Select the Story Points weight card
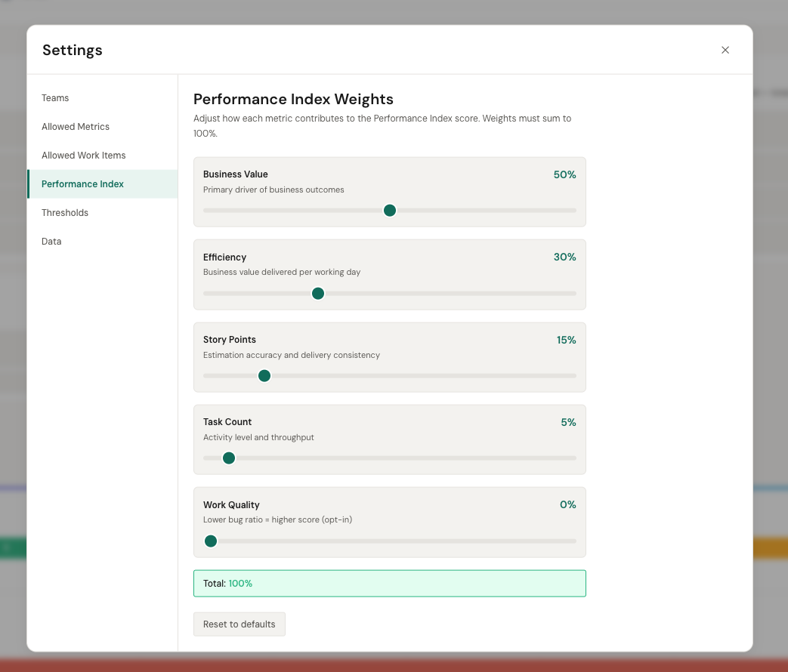The width and height of the screenshot is (788, 672). 389,357
